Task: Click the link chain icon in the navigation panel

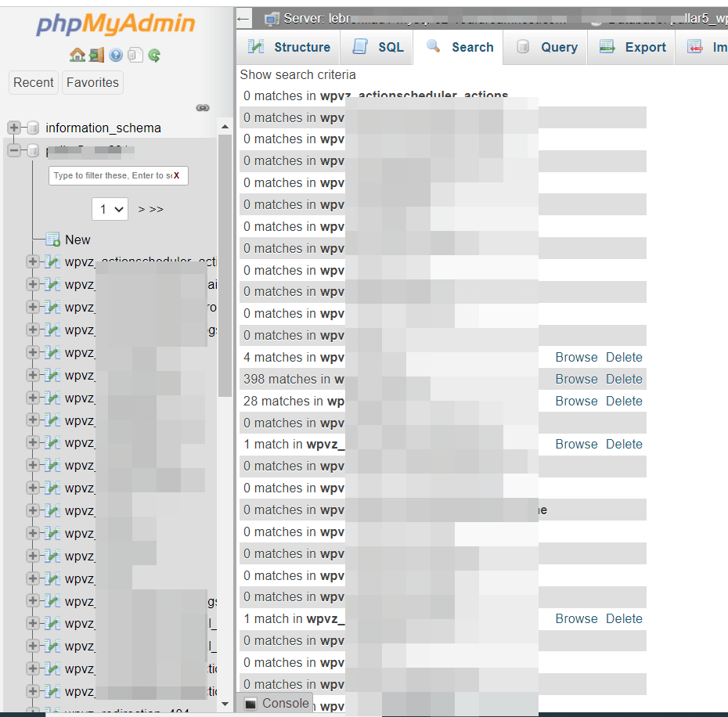Action: (202, 107)
